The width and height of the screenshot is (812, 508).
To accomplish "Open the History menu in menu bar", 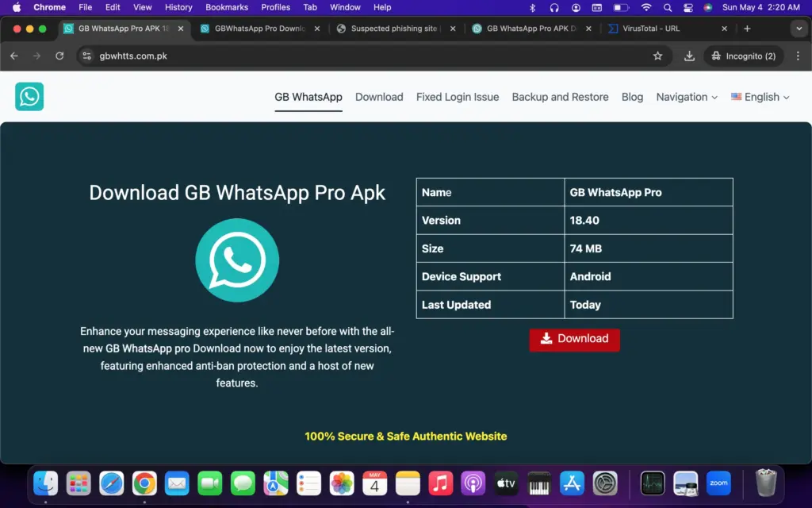I will [178, 7].
